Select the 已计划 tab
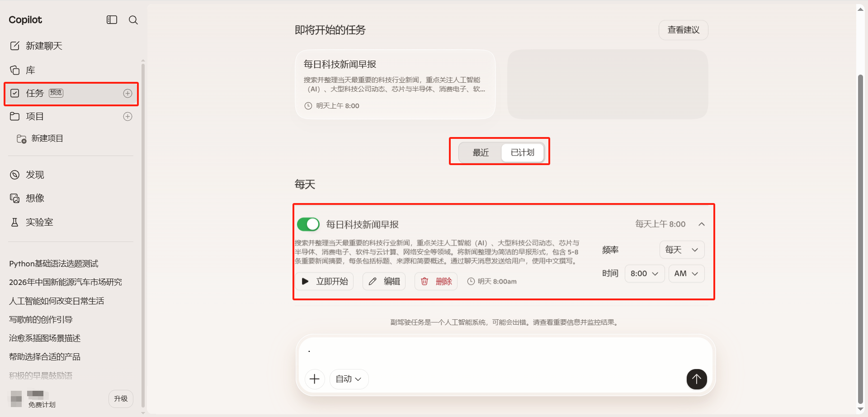The height and width of the screenshot is (417, 868). [x=522, y=153]
